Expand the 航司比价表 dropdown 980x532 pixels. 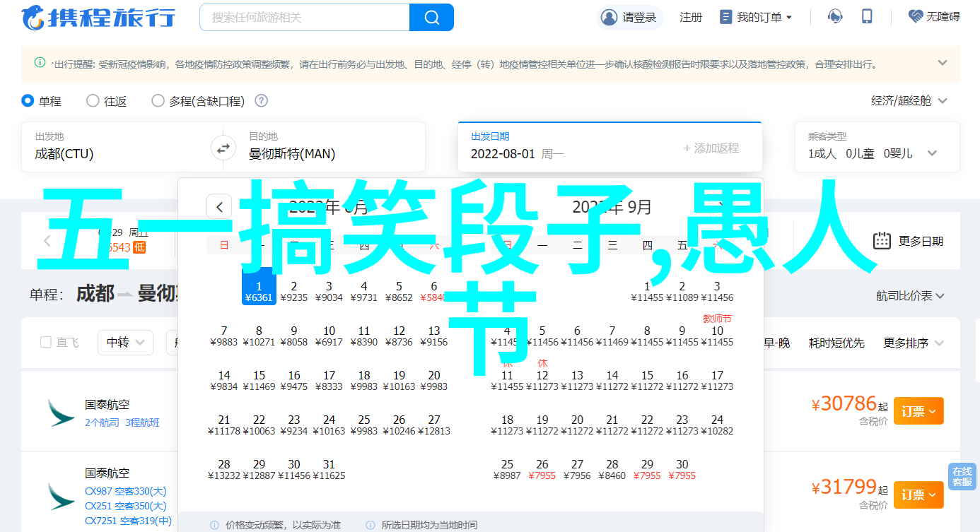(x=910, y=296)
